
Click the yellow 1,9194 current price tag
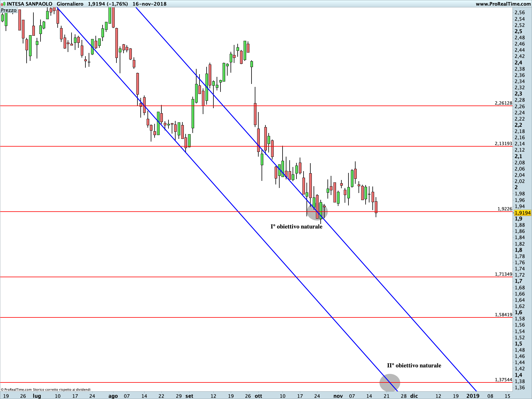(x=523, y=213)
